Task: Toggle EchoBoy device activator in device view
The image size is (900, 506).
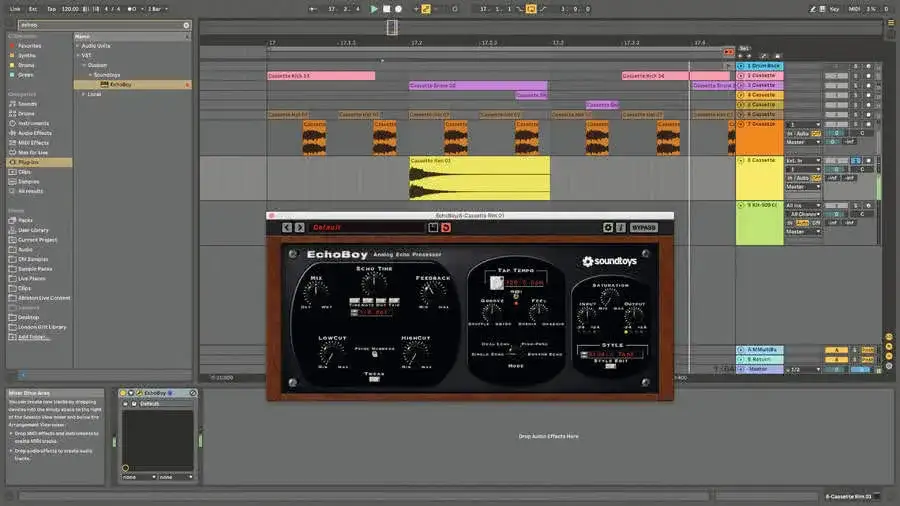Action: (x=123, y=393)
